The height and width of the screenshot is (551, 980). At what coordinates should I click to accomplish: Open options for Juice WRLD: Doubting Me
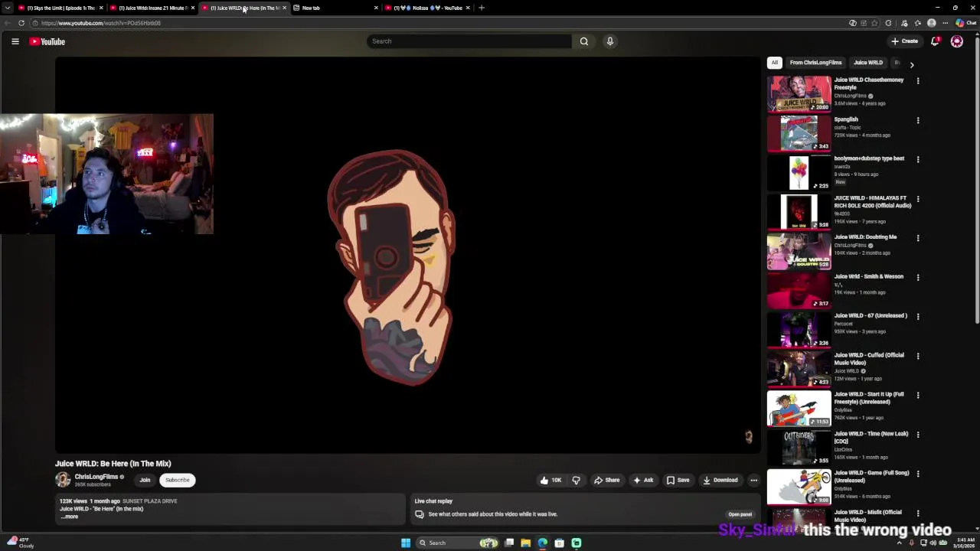[918, 238]
